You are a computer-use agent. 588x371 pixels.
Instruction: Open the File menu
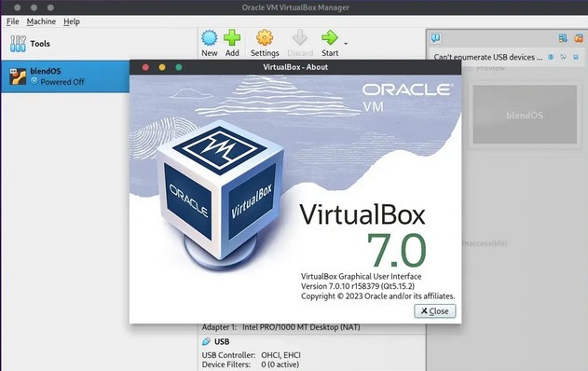(12, 21)
